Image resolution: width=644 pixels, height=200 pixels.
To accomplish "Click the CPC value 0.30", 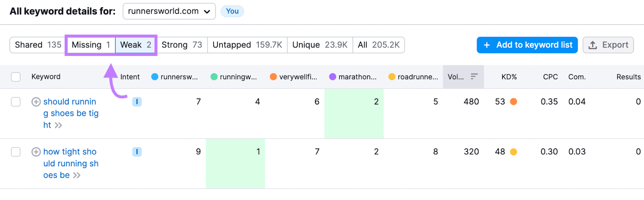I will pyautogui.click(x=549, y=152).
